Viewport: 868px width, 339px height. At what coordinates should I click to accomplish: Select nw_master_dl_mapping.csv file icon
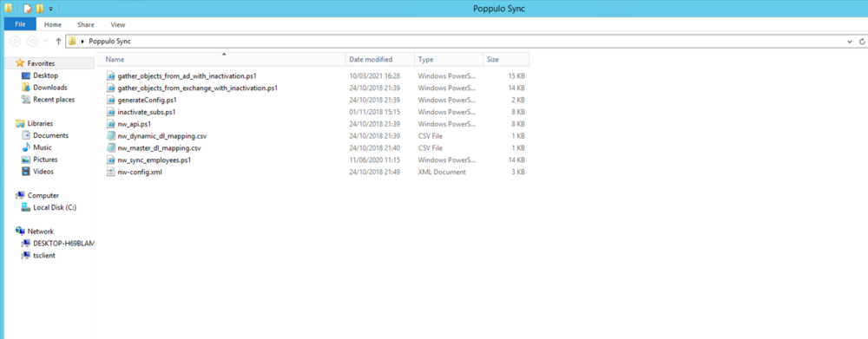[x=110, y=148]
